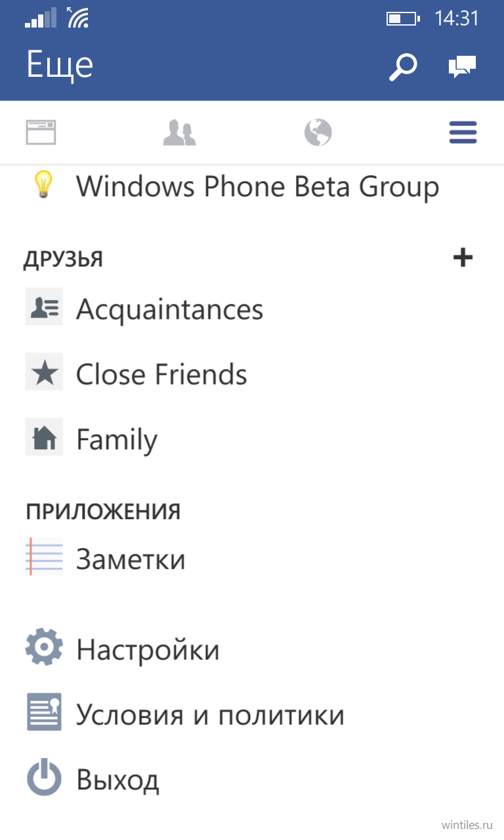Open Настройки via gear icon
The height and width of the screenshot is (840, 504).
pos(44,647)
